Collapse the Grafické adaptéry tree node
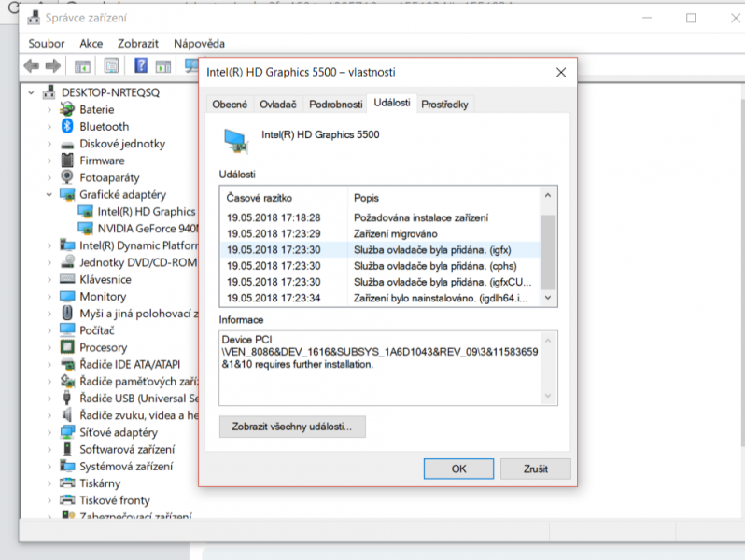The image size is (745, 560). (49, 195)
